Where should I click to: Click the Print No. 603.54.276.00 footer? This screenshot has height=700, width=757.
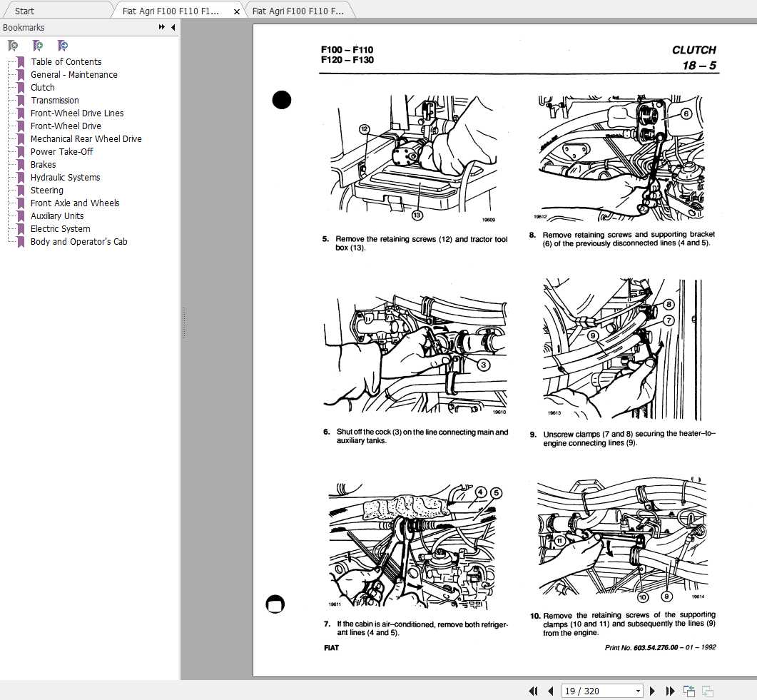tap(661, 647)
